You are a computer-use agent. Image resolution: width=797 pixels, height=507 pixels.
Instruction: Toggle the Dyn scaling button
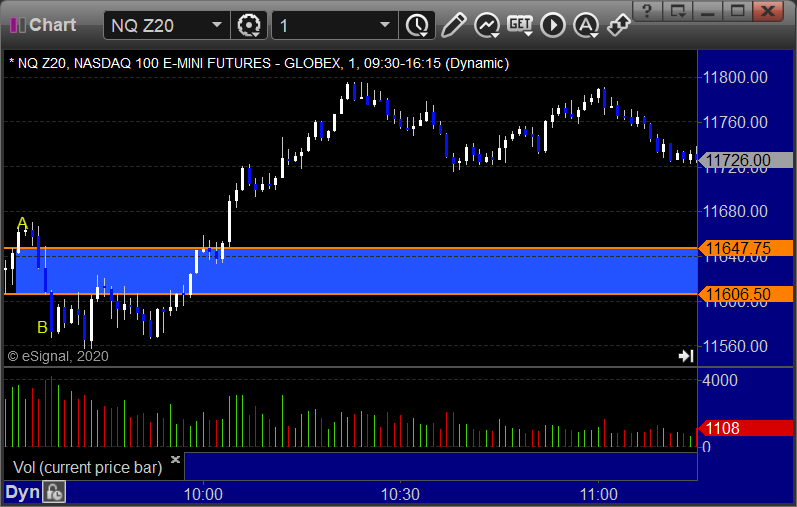pos(22,492)
